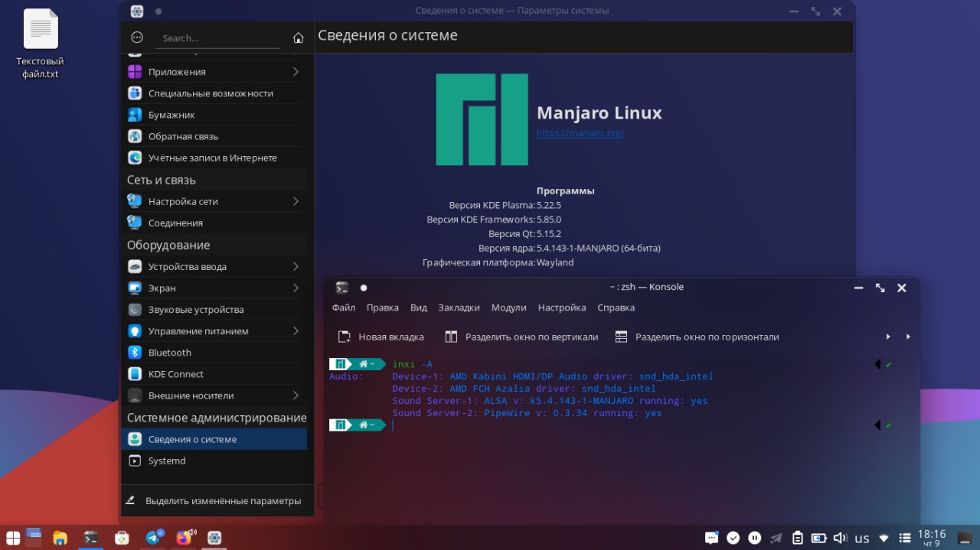
Task: Click the virtual desktop pager in taskbar
Action: click(34, 538)
